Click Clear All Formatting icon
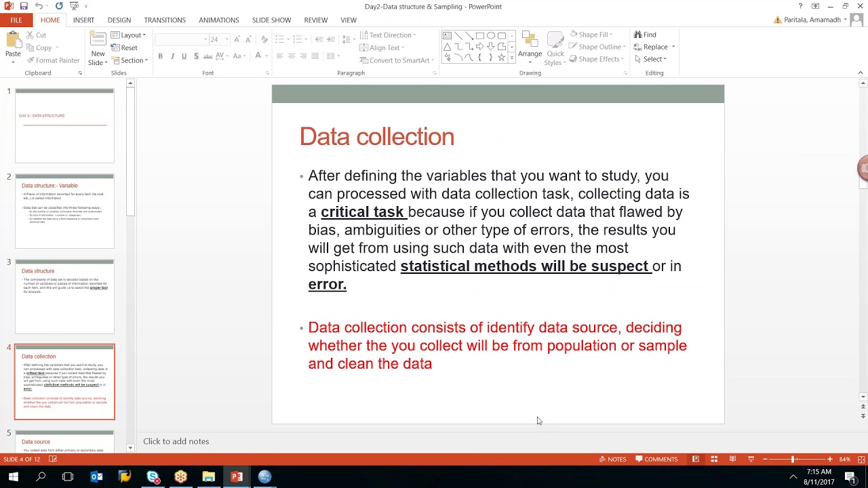The height and width of the screenshot is (488, 868). tap(264, 39)
